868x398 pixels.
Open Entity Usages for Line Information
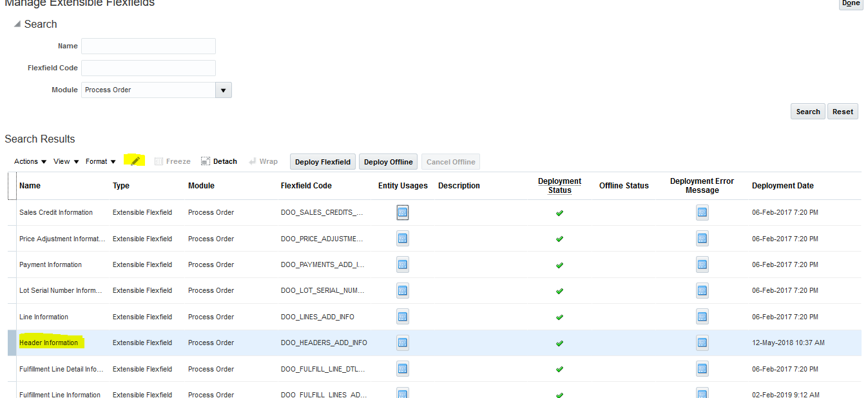coord(402,316)
